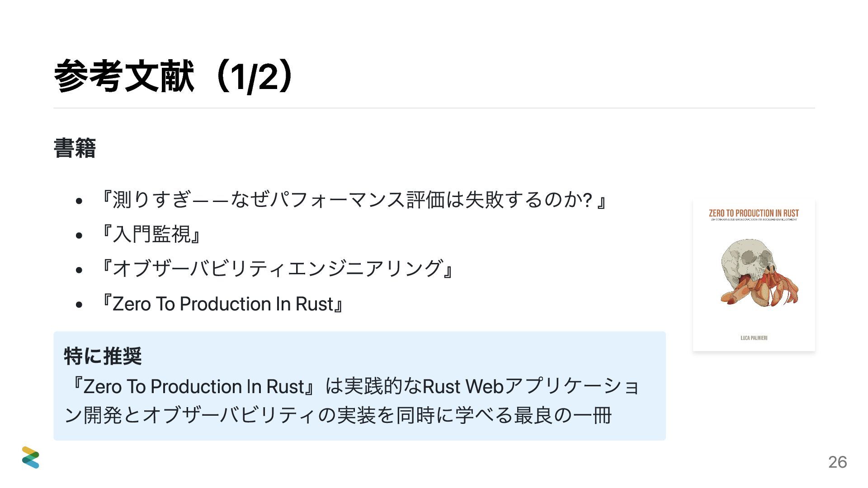Click the logo icon in bottom-left corner

click(x=30, y=457)
